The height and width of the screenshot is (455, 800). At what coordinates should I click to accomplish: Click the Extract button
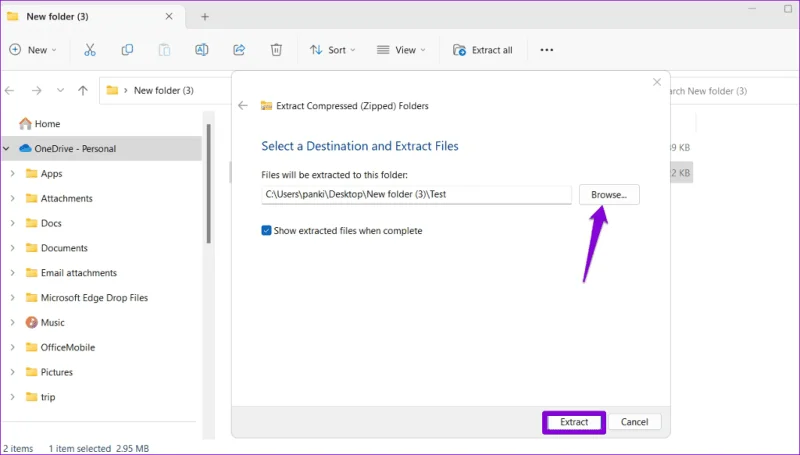574,422
